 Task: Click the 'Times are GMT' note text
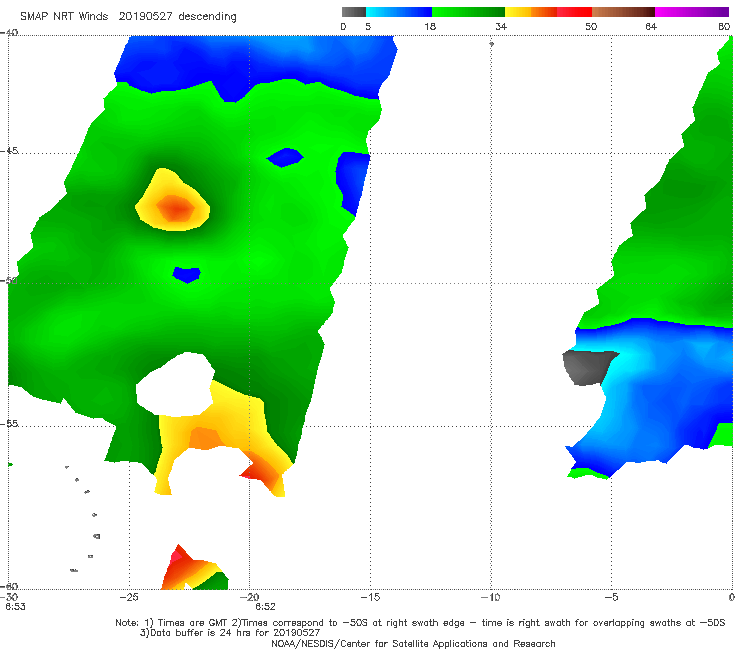pyautogui.click(x=193, y=623)
